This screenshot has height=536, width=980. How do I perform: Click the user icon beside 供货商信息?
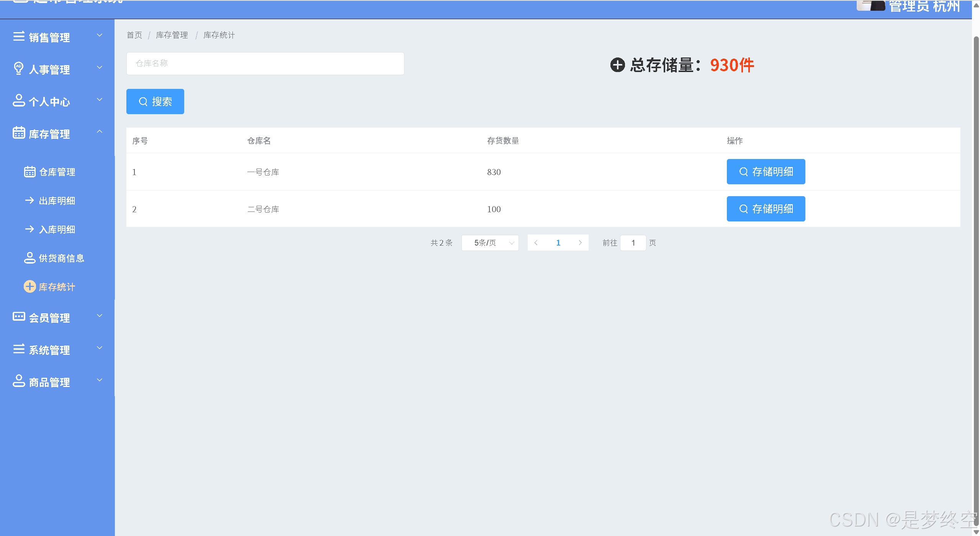click(x=30, y=258)
